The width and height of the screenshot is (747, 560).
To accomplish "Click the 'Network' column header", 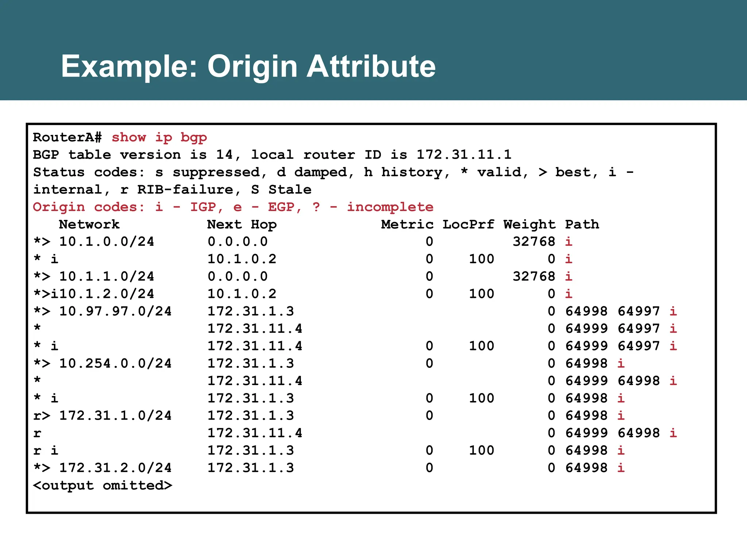I will pos(89,225).
